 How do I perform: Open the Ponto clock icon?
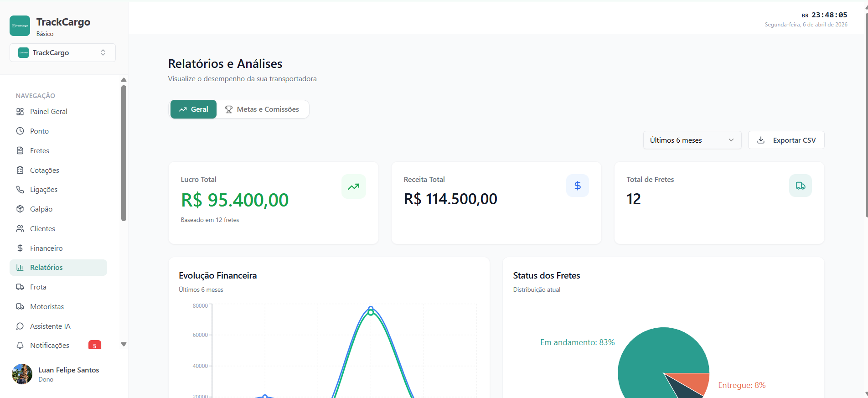(20, 131)
